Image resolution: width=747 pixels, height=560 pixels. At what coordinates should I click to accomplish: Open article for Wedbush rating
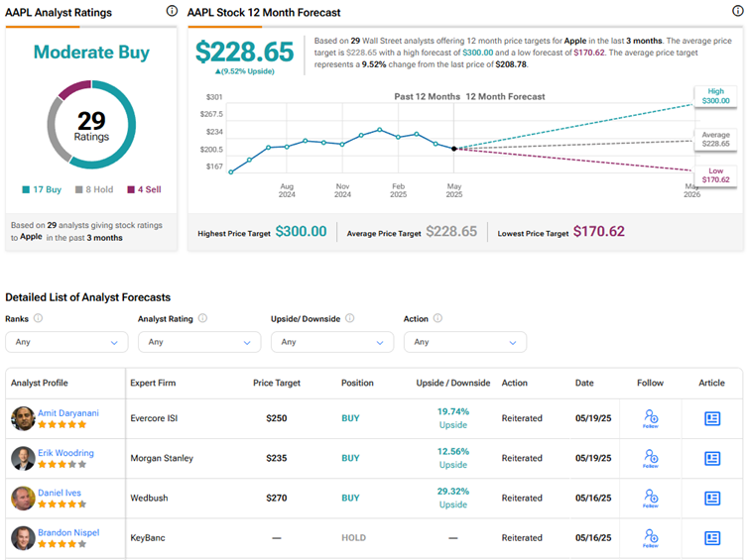point(712,499)
